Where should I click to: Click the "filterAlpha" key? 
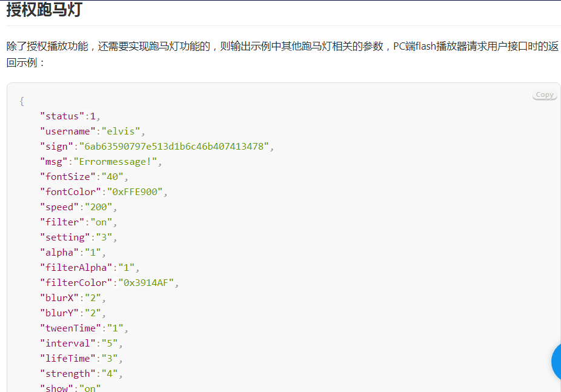click(x=76, y=268)
